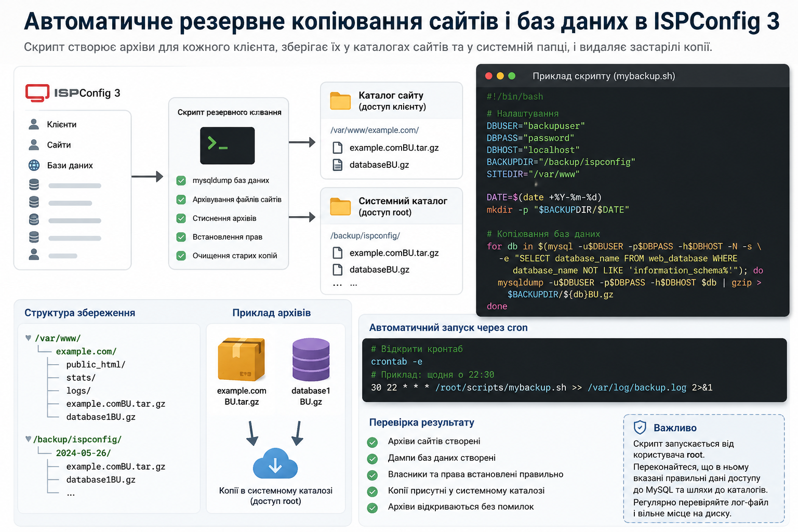
Task: Click file icon of example.comBU.tar.gz in /var/www/example.com/
Action: pos(338,148)
